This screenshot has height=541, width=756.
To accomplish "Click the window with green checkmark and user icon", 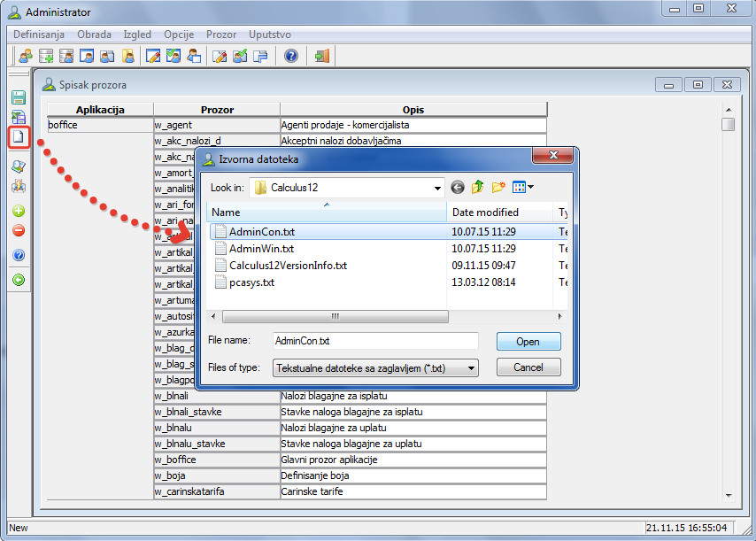I will (174, 56).
